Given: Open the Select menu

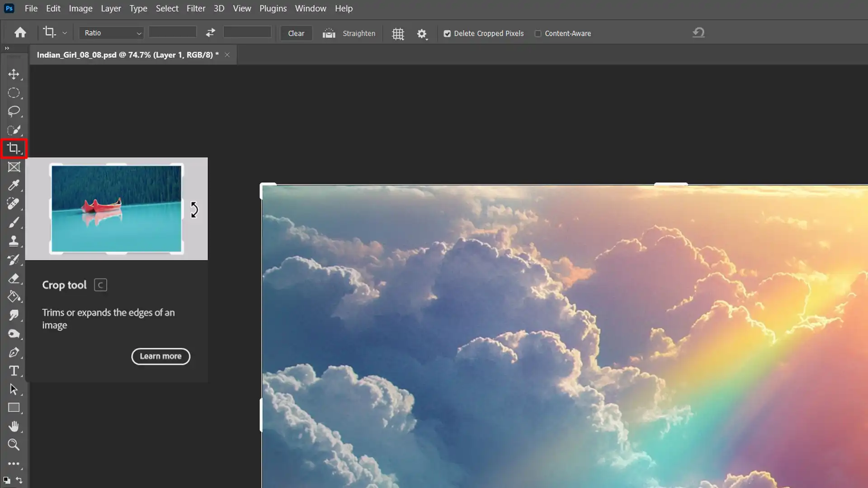Looking at the screenshot, I should tap(167, 8).
